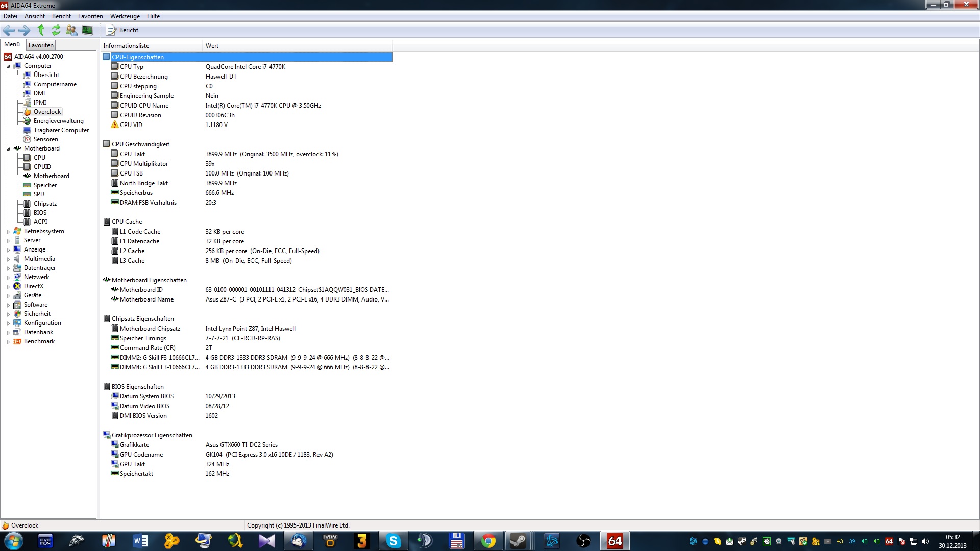Expand the Betriebssystem tree node
Screen dimensions: 980x551
click(x=8, y=232)
